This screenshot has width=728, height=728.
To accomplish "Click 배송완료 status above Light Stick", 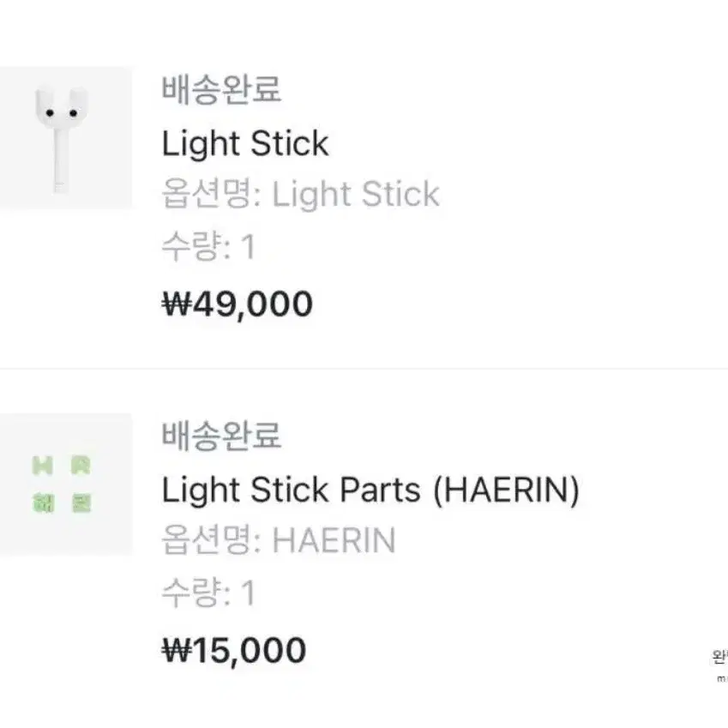I will click(x=221, y=88).
